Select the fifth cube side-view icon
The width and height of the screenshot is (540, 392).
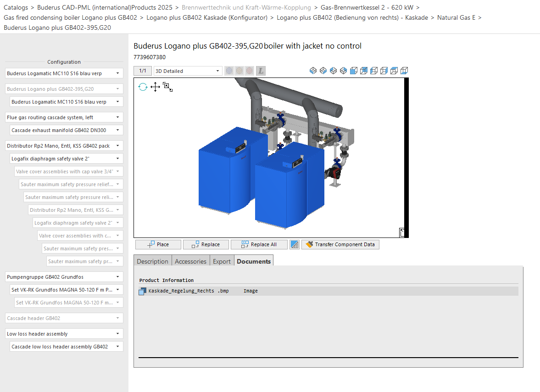click(394, 71)
